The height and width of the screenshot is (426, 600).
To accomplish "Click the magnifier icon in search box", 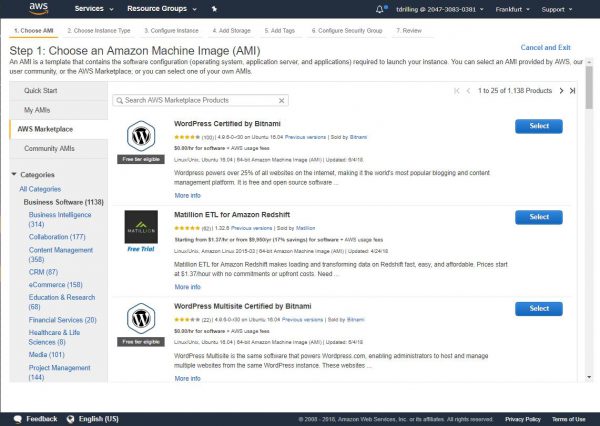I will click(119, 100).
